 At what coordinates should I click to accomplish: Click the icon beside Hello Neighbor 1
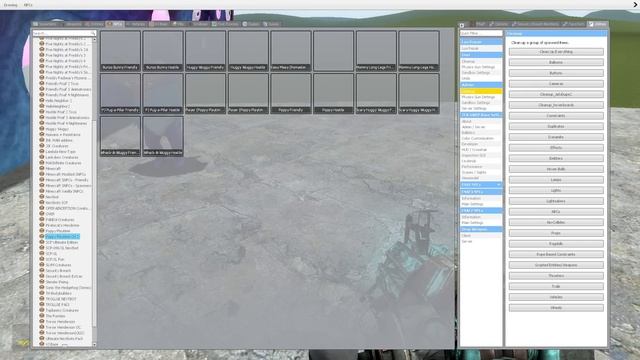[x=42, y=100]
